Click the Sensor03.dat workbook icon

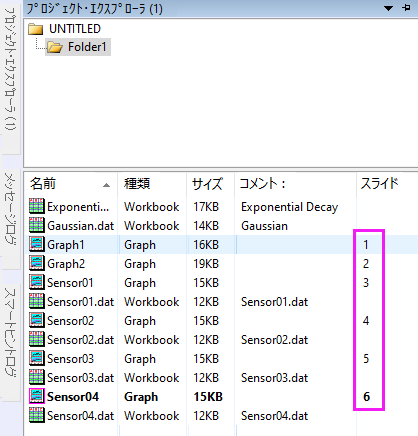(x=36, y=377)
